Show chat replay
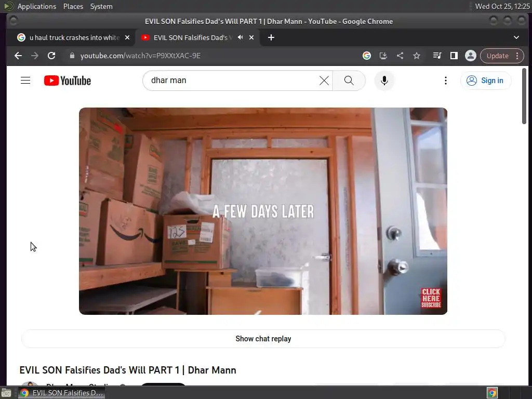 (263, 339)
